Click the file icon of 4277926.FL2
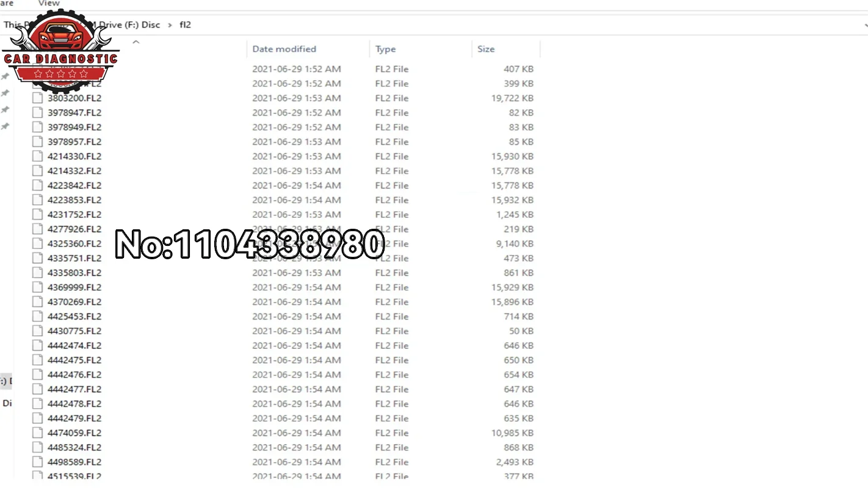868x488 pixels. click(38, 229)
